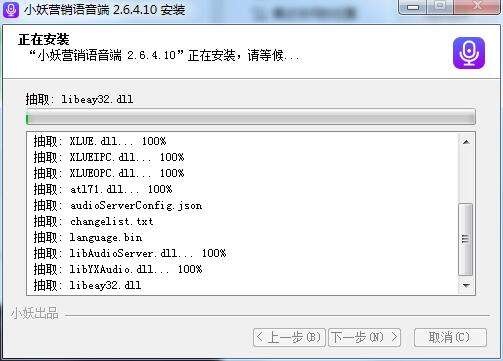Image resolution: width=503 pixels, height=361 pixels.
Task: Click the purple microphone app icon in title bar
Action: coord(11,9)
